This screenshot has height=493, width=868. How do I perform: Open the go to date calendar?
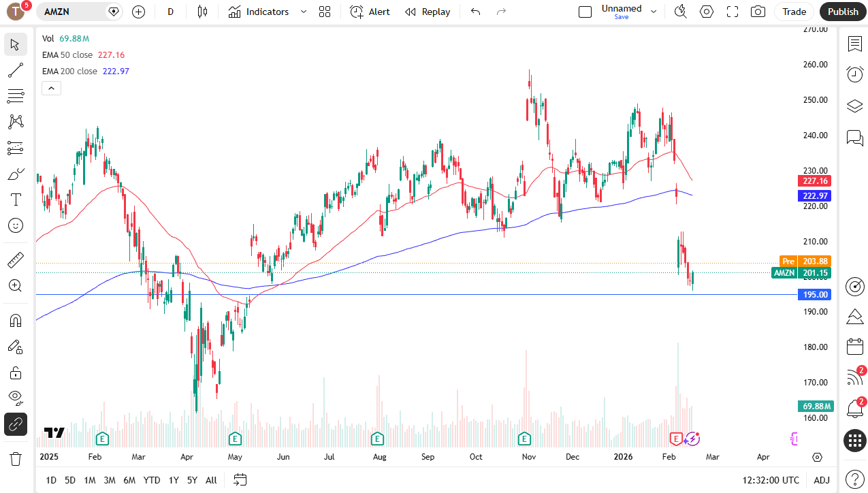pyautogui.click(x=240, y=480)
